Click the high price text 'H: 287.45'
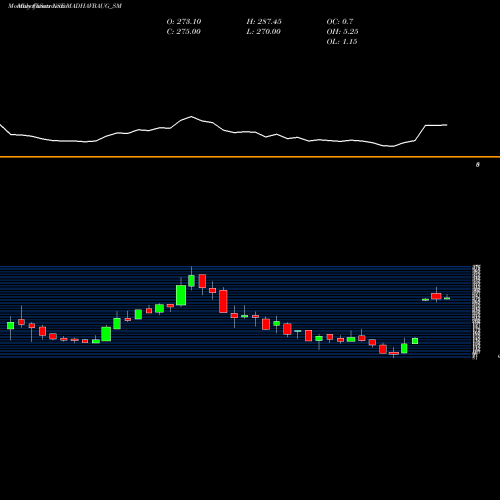This screenshot has width=500, height=500. 264,22
